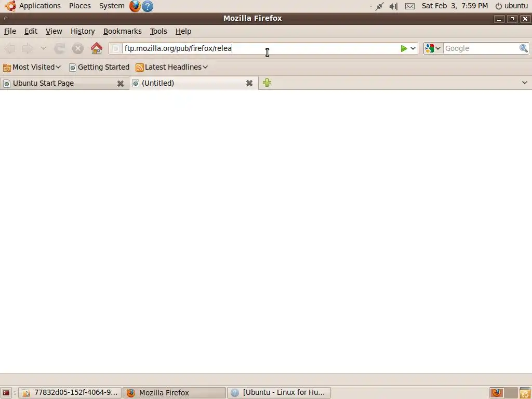Open the Applications menu in top panel
Screen dimensions: 532x399
[39, 6]
